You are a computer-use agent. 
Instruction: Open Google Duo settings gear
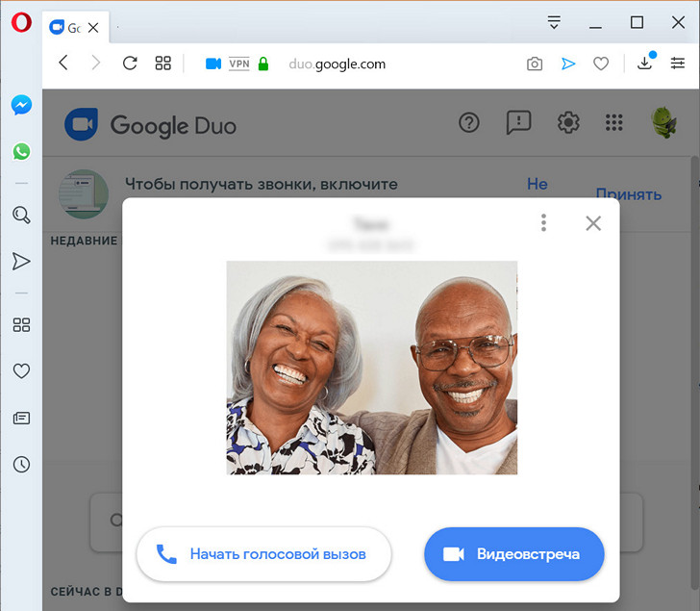568,122
